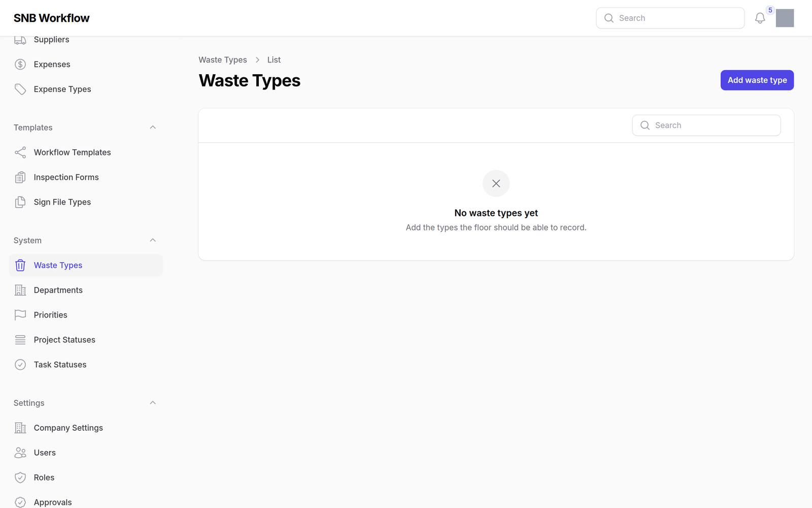Click the SNB Workflow logo
The height and width of the screenshot is (508, 812).
coord(51,18)
